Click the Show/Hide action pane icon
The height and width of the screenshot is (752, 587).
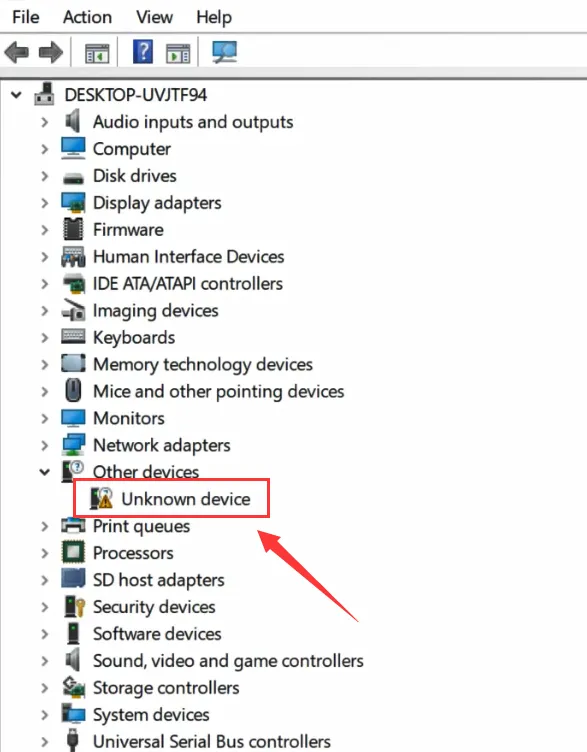178,53
